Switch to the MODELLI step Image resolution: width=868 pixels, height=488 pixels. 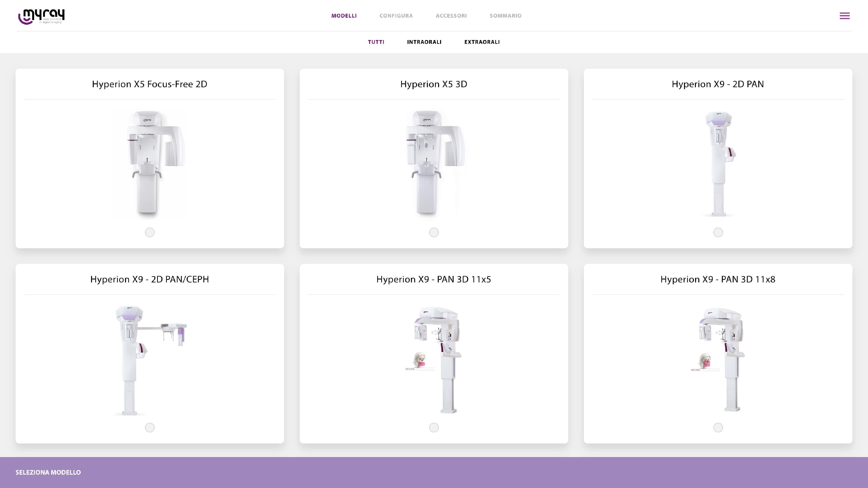point(344,16)
